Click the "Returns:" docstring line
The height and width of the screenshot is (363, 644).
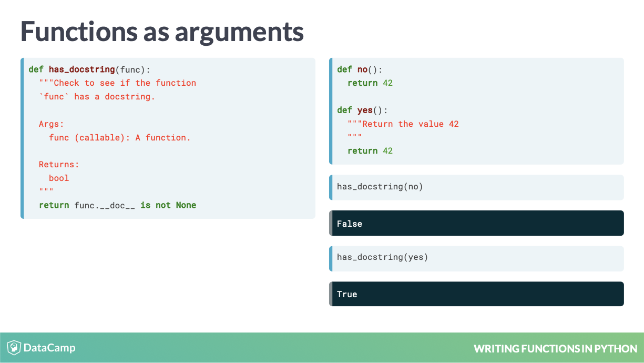pos(59,165)
